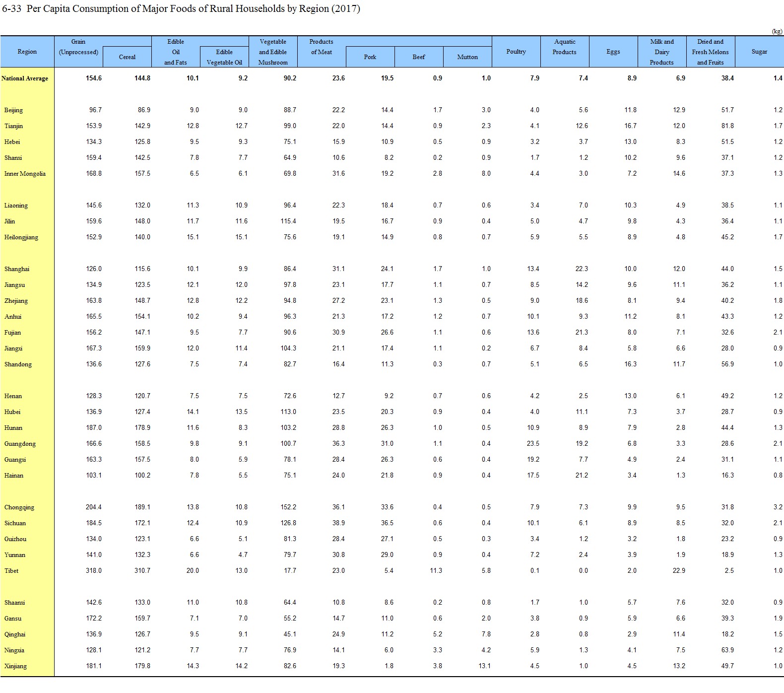Select national average cereal value 144.8
Screen dimensions: 784x693
click(142, 78)
